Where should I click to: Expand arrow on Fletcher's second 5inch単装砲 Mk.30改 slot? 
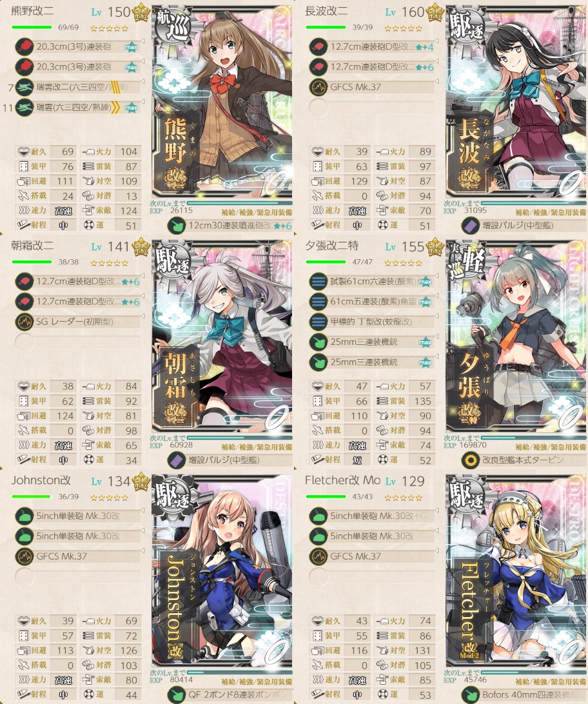pyautogui.click(x=436, y=531)
